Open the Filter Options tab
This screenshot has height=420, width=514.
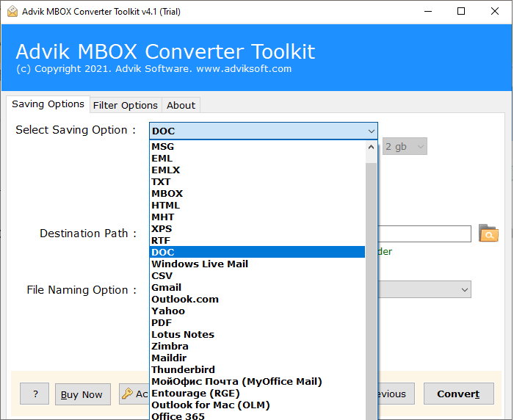click(126, 105)
